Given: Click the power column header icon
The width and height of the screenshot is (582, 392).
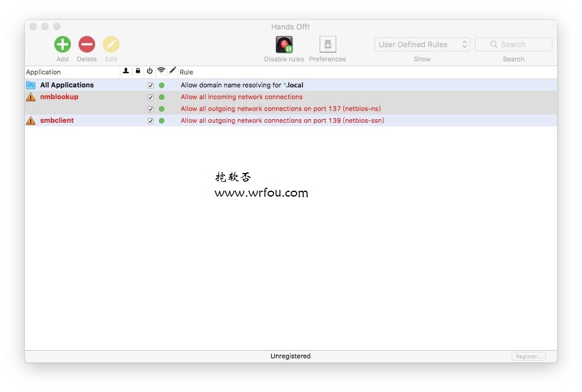Looking at the screenshot, I should tap(149, 71).
